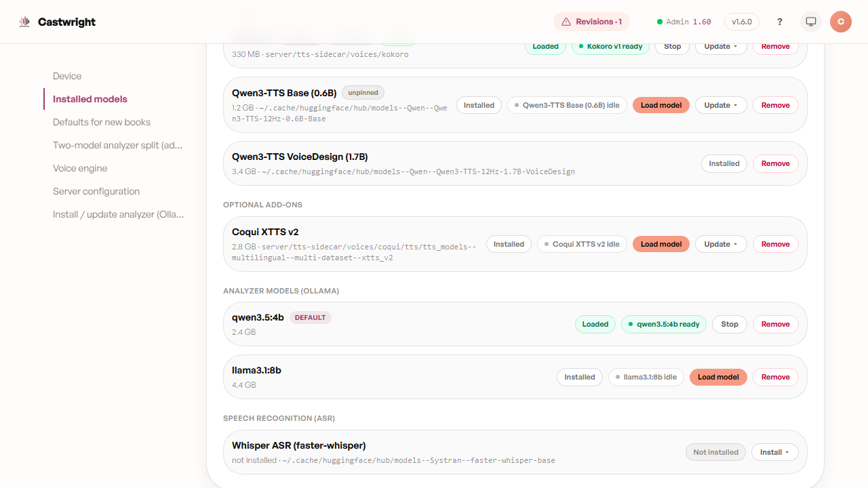This screenshot has width=868, height=488.
Task: Click the Coqui XTTS v2 idle chip
Action: click(x=582, y=244)
